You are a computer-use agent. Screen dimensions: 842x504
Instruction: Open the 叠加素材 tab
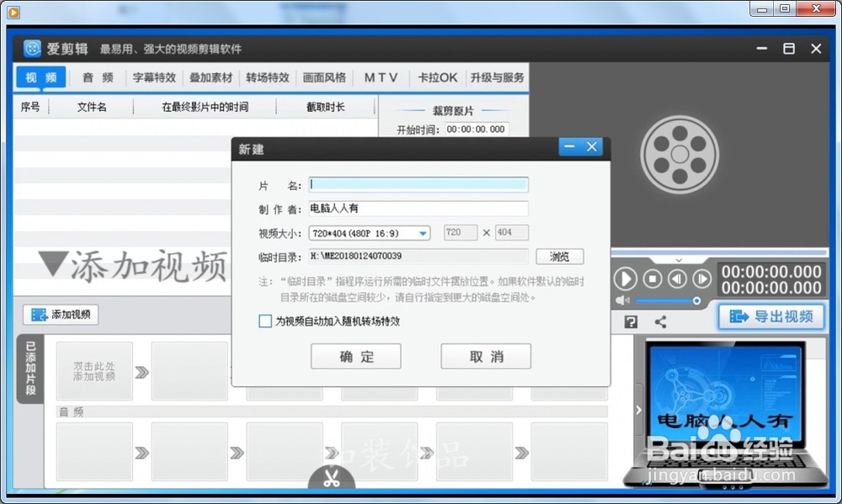[211, 77]
